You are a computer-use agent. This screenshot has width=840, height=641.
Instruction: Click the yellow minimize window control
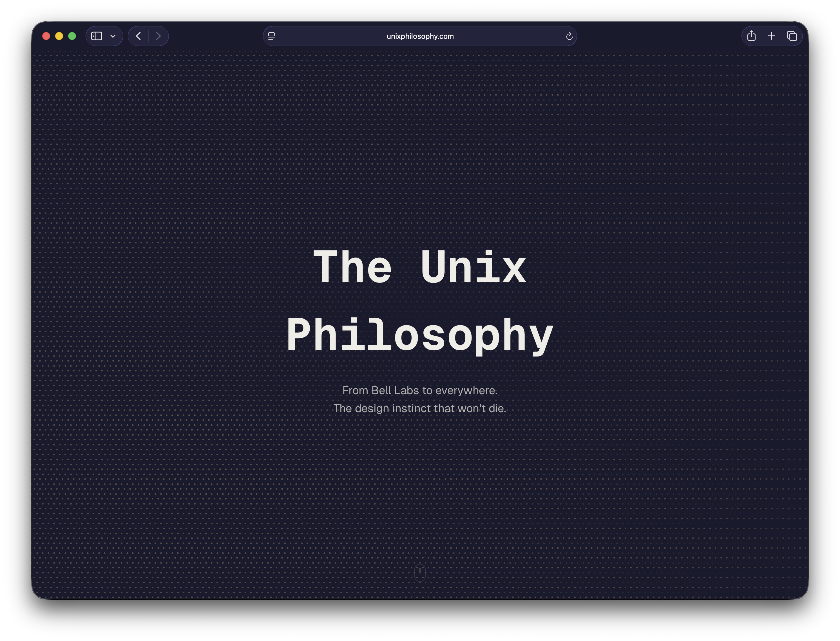pos(59,36)
